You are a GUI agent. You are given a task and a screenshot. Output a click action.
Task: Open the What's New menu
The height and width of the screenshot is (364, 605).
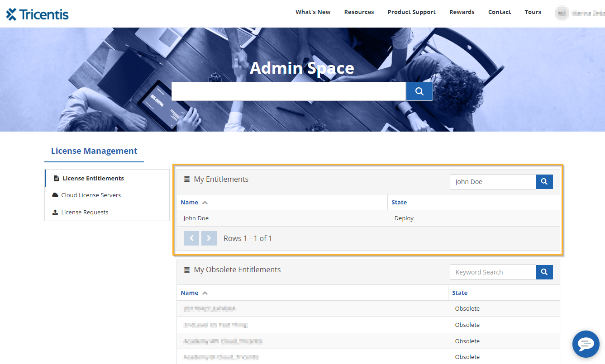click(313, 12)
